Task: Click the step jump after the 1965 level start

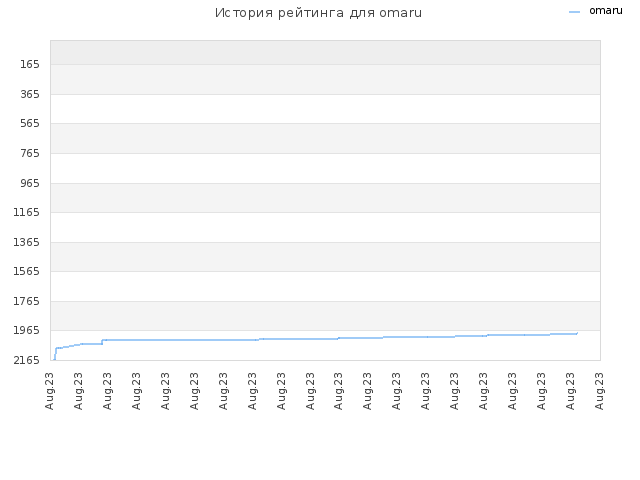Action: pos(102,342)
